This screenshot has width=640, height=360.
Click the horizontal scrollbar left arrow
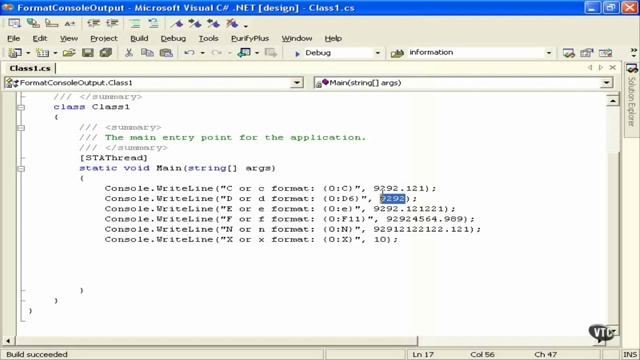(x=8, y=340)
